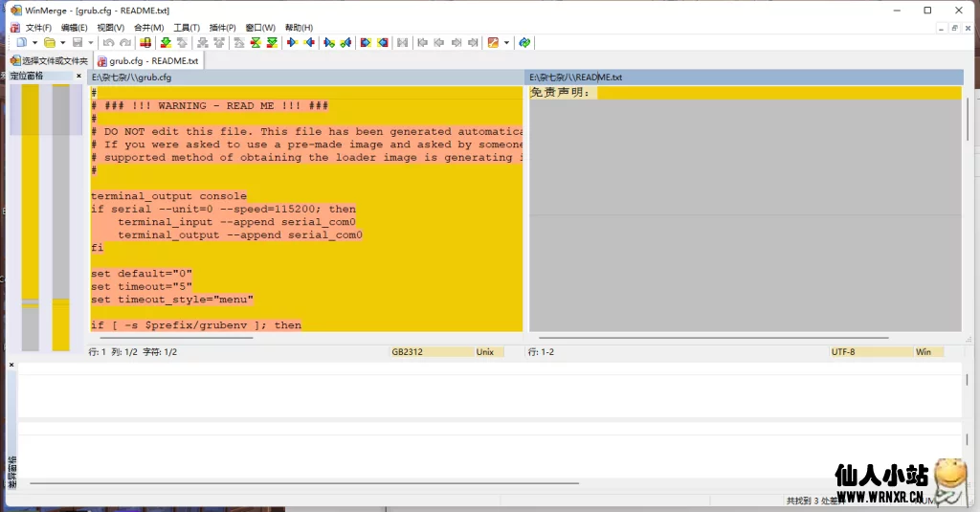Screen dimensions: 980x512
Task: Click the New document toolbar icon
Action: point(21,42)
